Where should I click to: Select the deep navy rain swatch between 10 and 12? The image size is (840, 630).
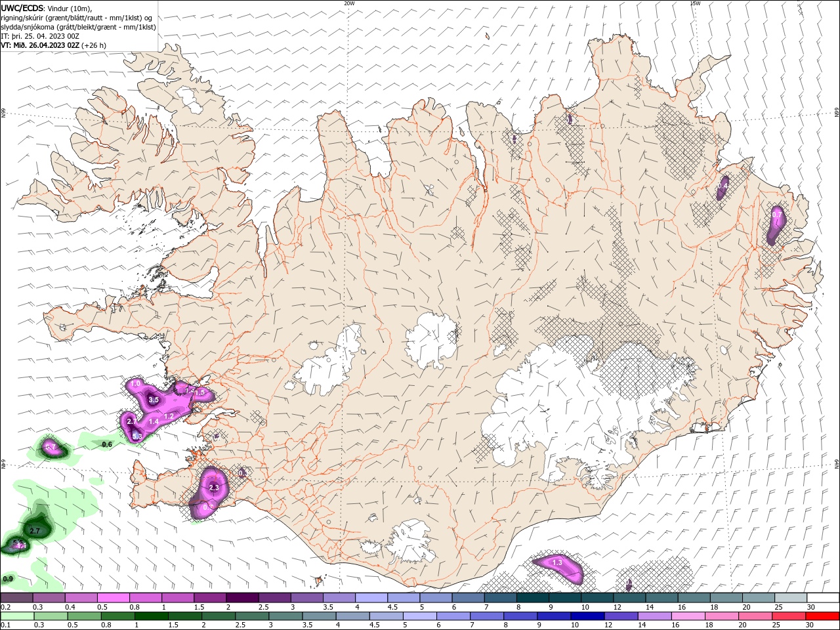[587, 616]
